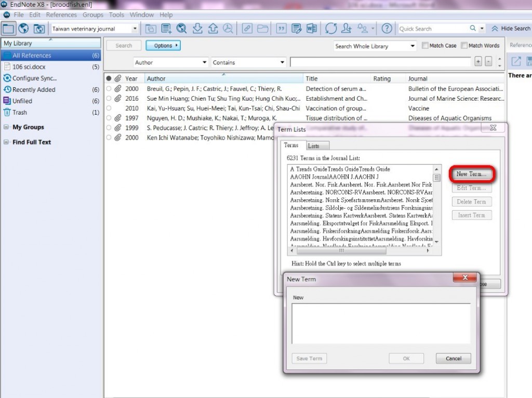Open the References menu
The image size is (532, 398).
tap(61, 15)
